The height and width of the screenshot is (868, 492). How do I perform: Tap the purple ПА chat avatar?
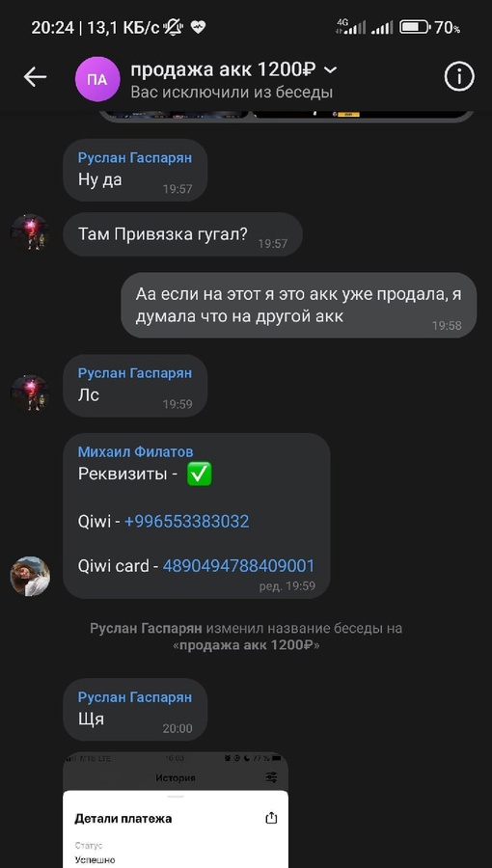click(97, 79)
